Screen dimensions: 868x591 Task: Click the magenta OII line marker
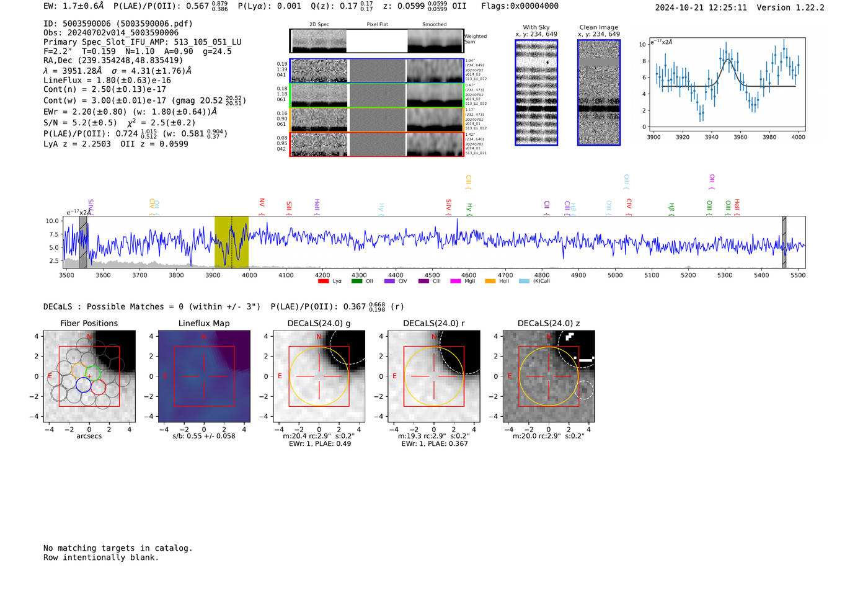[x=712, y=182]
